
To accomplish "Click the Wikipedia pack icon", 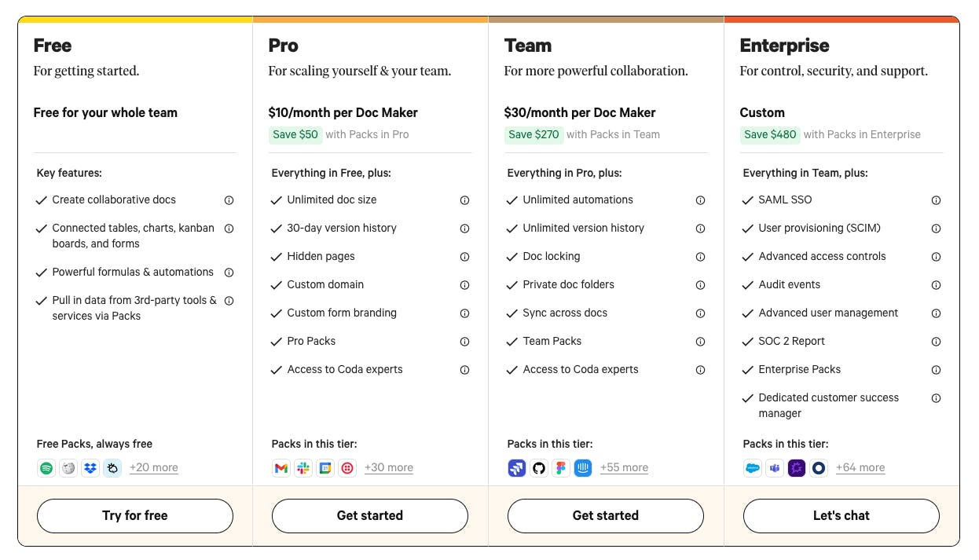I will pyautogui.click(x=68, y=468).
